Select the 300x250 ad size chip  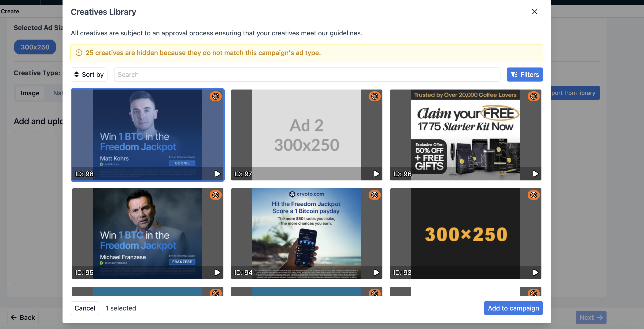pyautogui.click(x=35, y=47)
